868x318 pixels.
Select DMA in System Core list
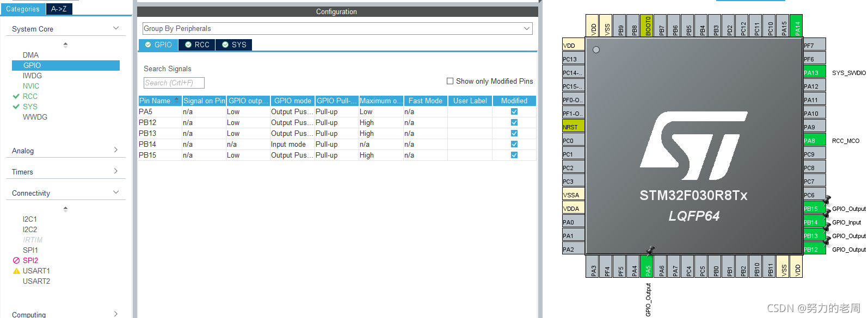coord(30,55)
